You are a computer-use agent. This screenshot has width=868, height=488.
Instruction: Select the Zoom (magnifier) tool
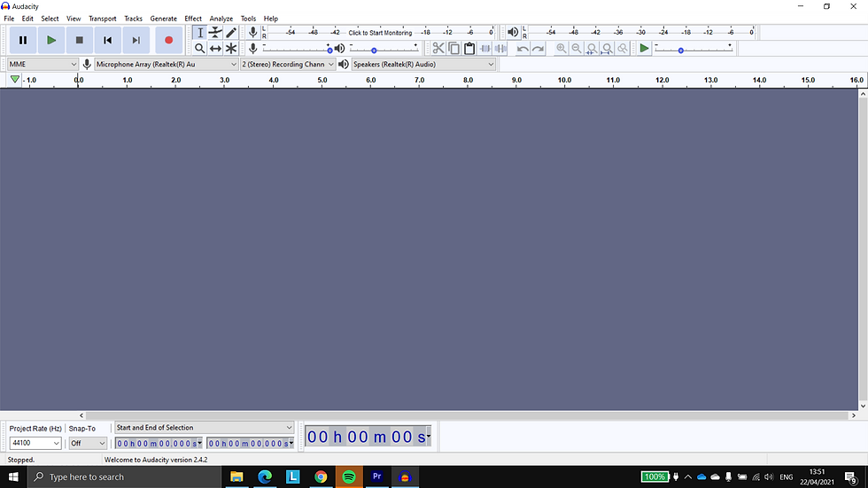[x=200, y=48]
